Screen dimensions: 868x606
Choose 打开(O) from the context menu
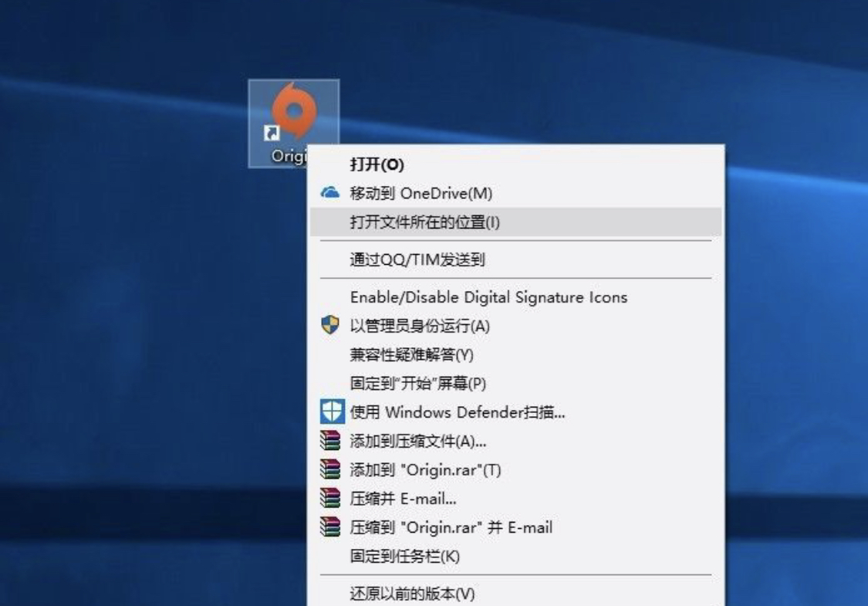[516, 164]
